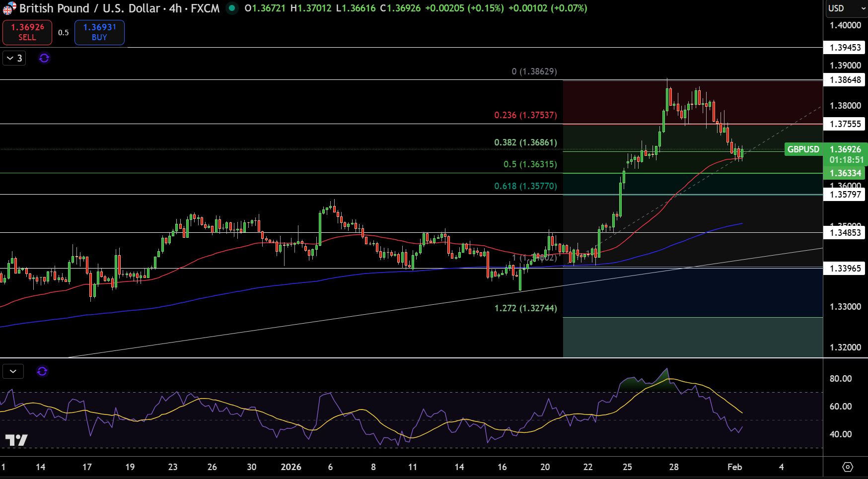Click the 1.34853 price axis label
Viewport: 868px width, 479px height.
(x=845, y=233)
